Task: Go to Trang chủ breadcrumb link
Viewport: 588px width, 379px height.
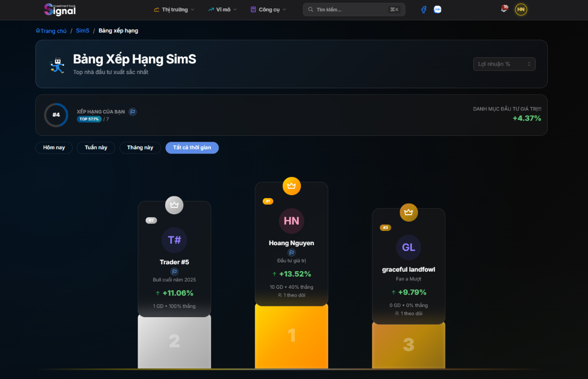Action: [x=51, y=31]
